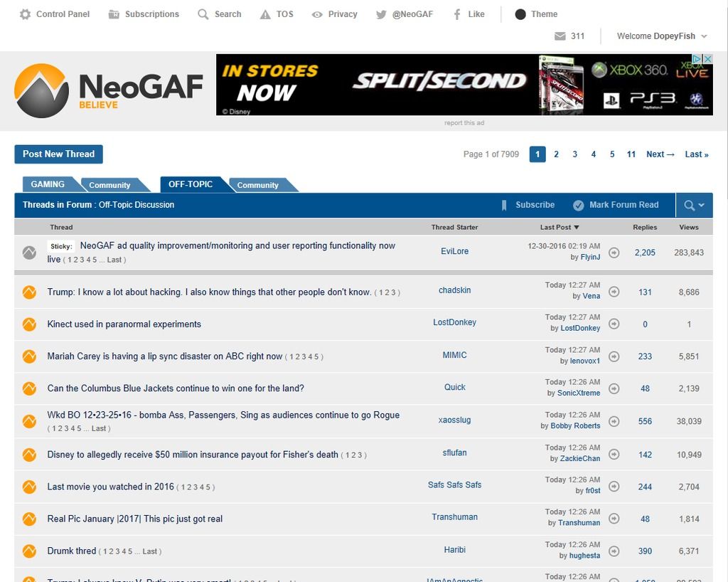Click report this ad link

pyautogui.click(x=464, y=123)
